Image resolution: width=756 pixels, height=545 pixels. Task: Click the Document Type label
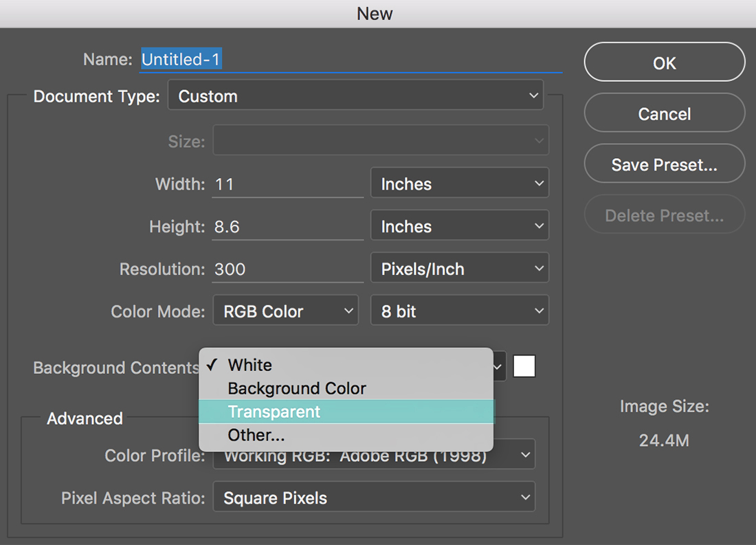tap(96, 96)
